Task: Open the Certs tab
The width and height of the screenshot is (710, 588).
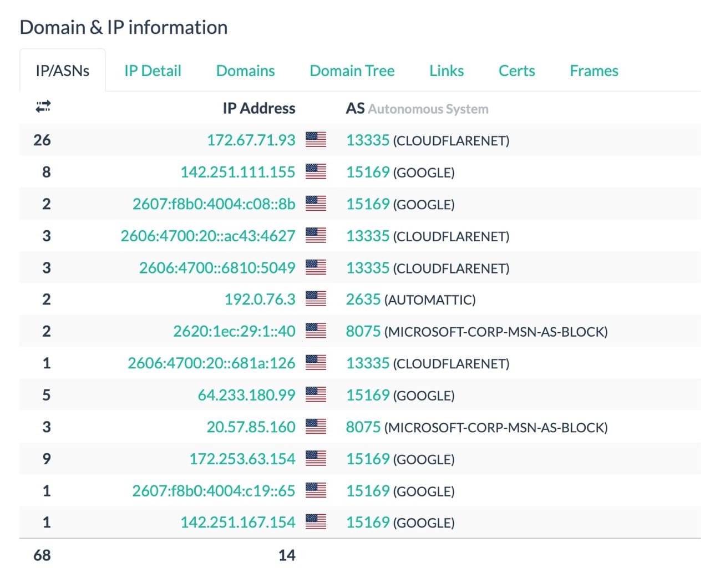Action: click(516, 70)
